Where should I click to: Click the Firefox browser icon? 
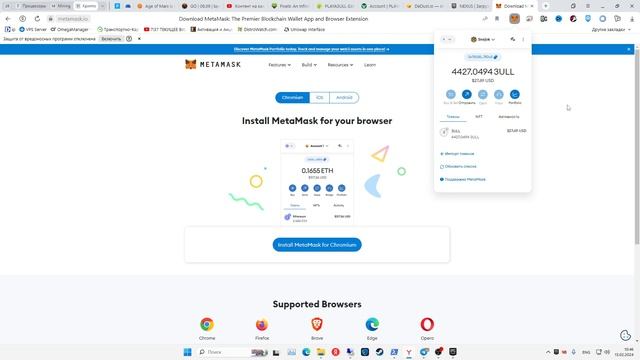pos(262,324)
